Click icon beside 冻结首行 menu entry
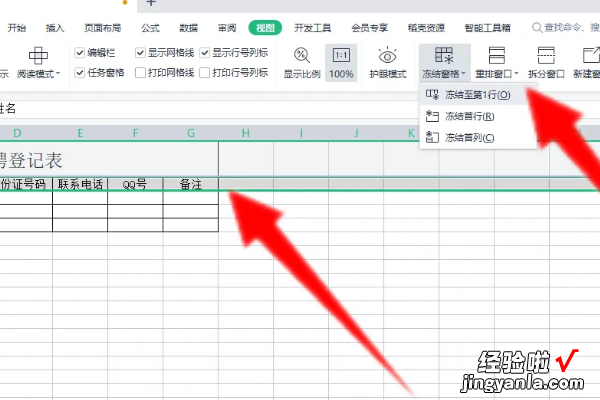This screenshot has width=600, height=400. (x=432, y=116)
